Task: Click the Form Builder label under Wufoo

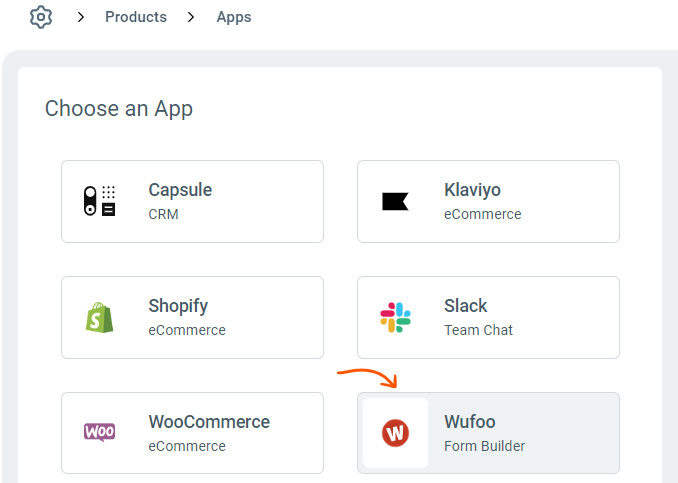Action: [x=484, y=446]
